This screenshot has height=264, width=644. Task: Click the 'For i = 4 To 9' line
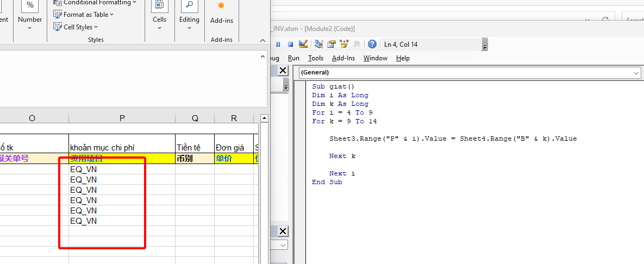(342, 112)
